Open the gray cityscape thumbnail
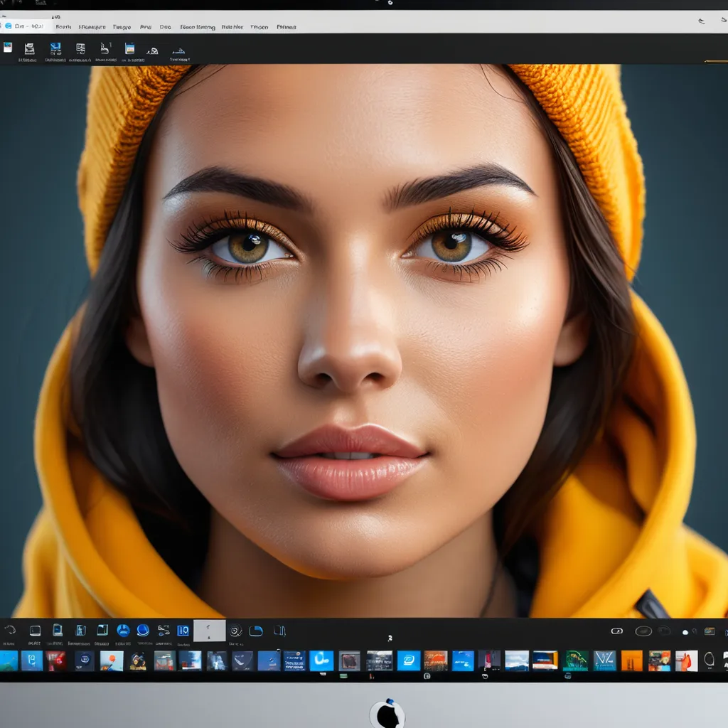728x728 pixels. click(x=380, y=660)
